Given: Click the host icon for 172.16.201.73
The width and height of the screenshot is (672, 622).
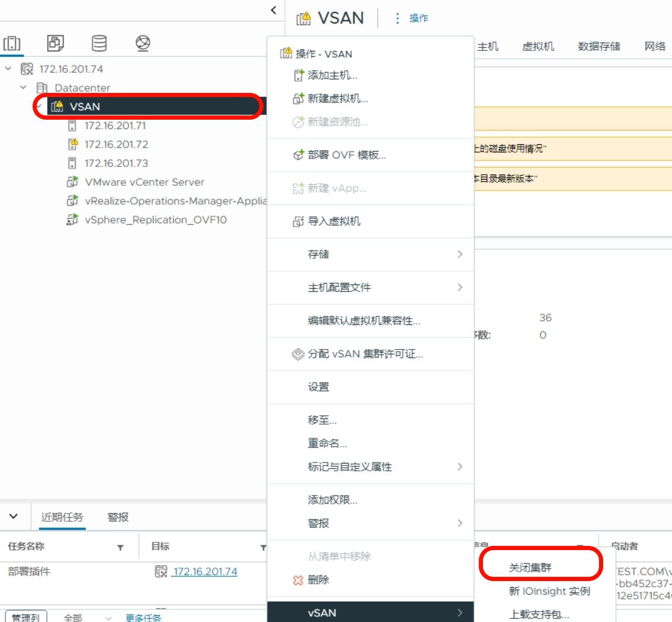Looking at the screenshot, I should click(x=72, y=163).
